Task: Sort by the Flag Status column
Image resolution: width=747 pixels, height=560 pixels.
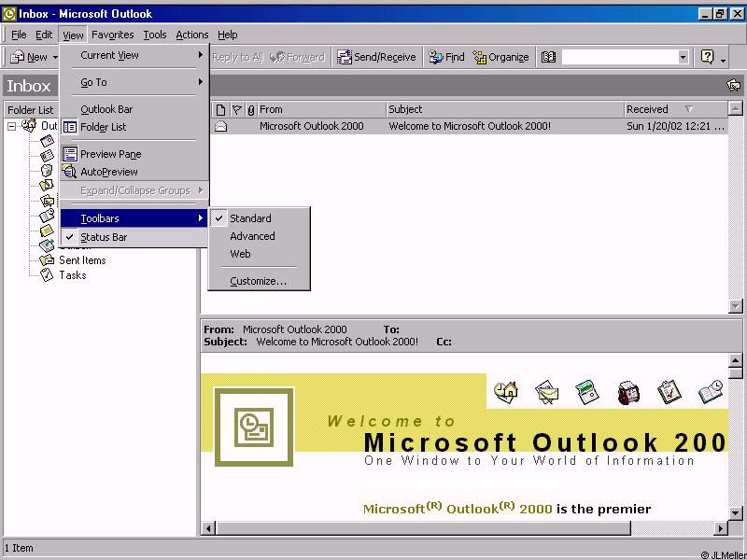Action: (237, 110)
